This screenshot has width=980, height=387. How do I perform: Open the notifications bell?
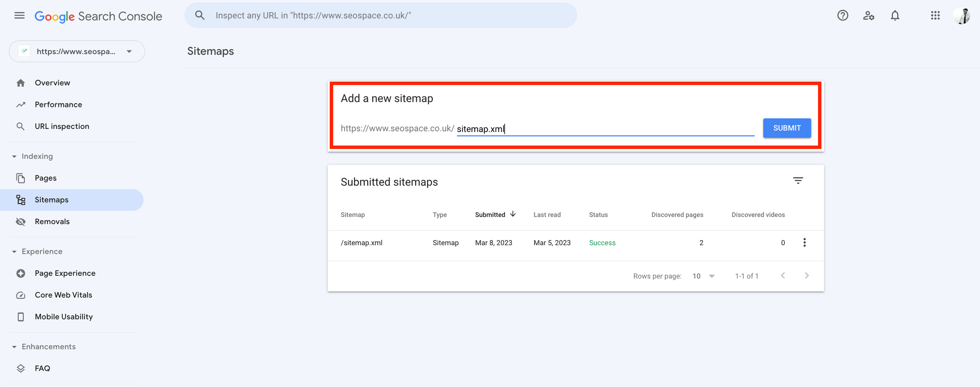click(x=895, y=15)
